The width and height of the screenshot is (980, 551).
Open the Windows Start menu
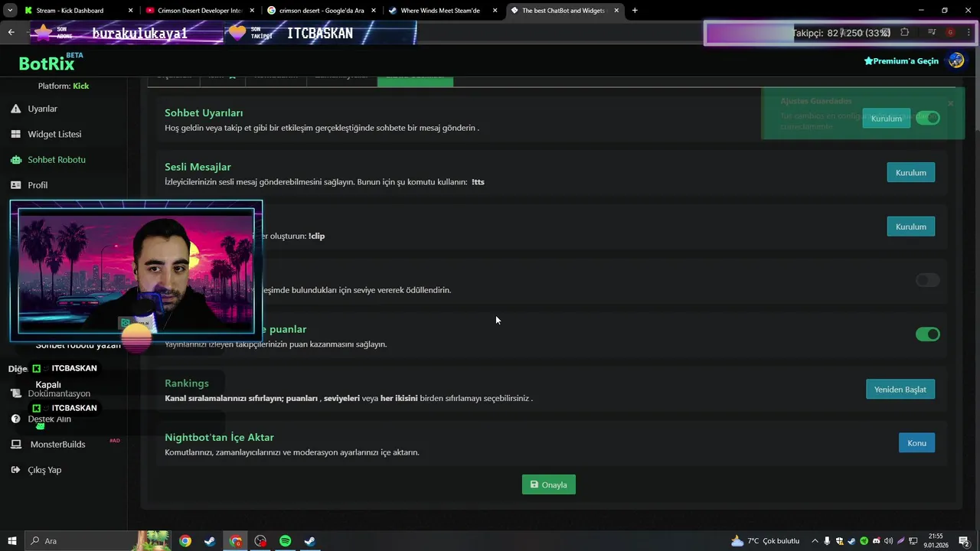pyautogui.click(x=11, y=541)
